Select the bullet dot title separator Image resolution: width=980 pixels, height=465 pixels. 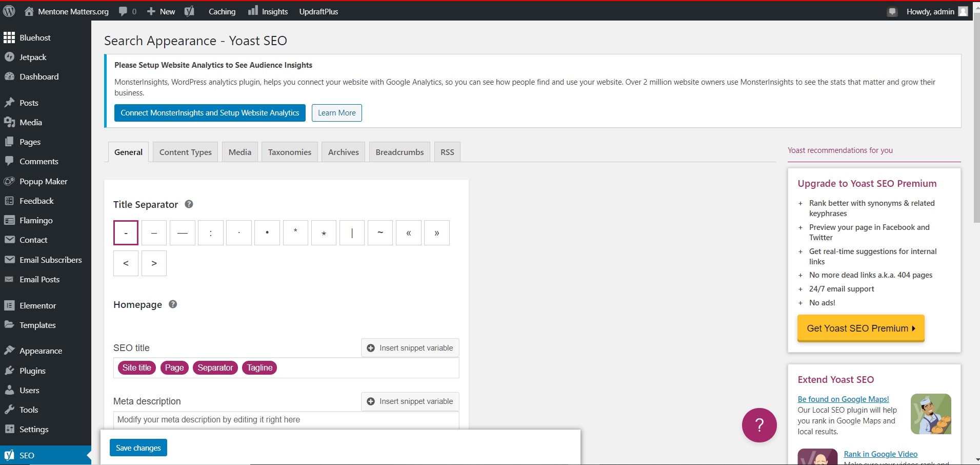coord(267,233)
